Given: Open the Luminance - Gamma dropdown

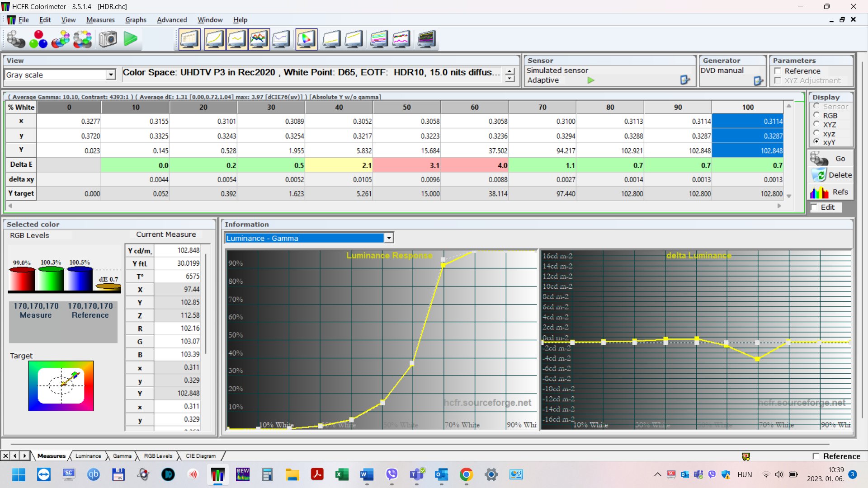Looking at the screenshot, I should [x=388, y=238].
